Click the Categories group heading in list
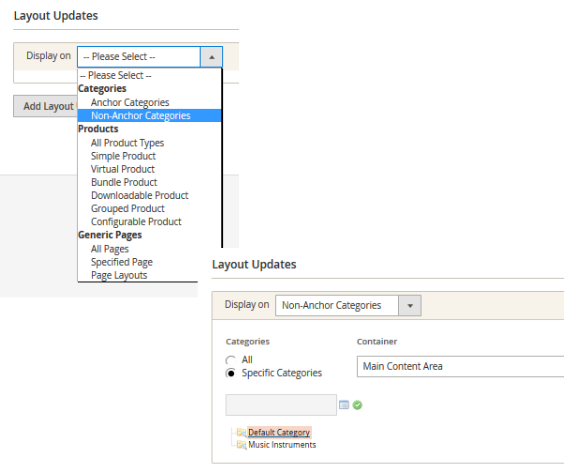 (x=102, y=88)
